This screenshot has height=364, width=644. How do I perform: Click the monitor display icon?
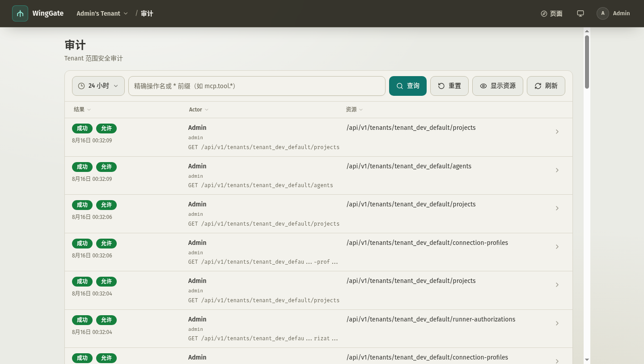(x=580, y=13)
